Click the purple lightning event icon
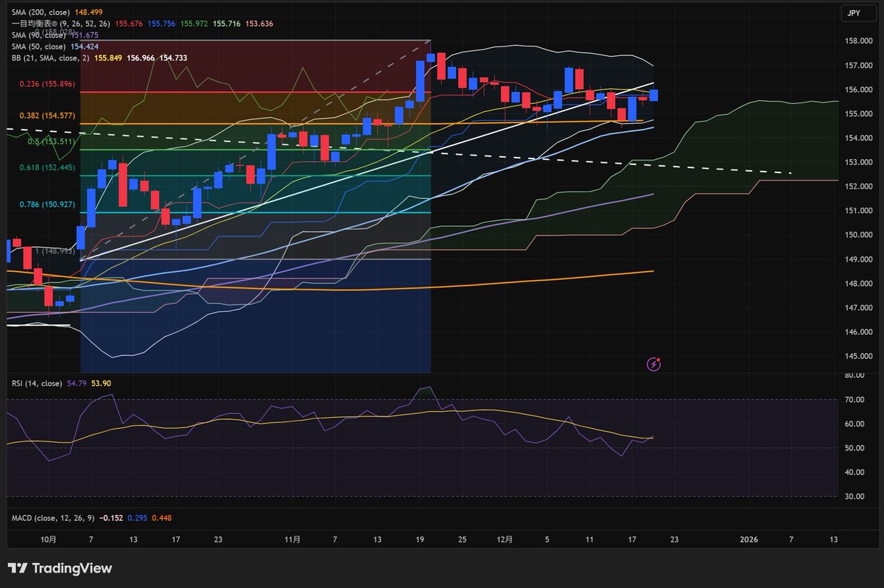 tap(653, 363)
